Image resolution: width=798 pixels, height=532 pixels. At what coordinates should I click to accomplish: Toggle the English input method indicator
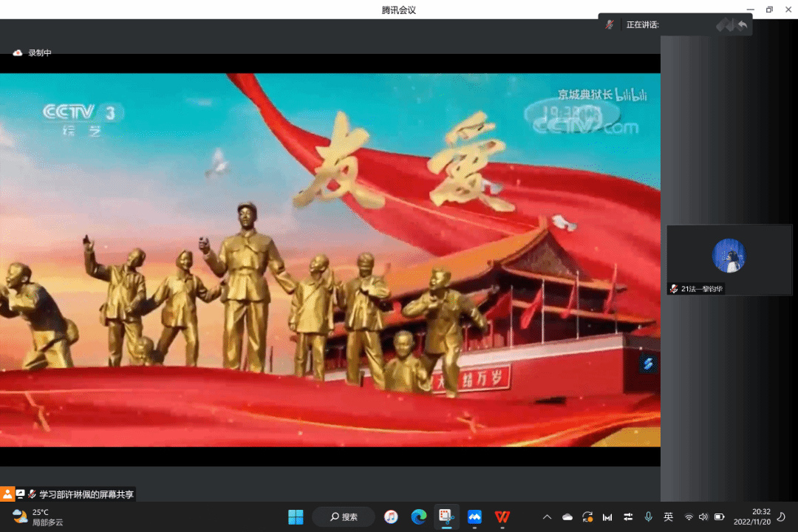(668, 516)
